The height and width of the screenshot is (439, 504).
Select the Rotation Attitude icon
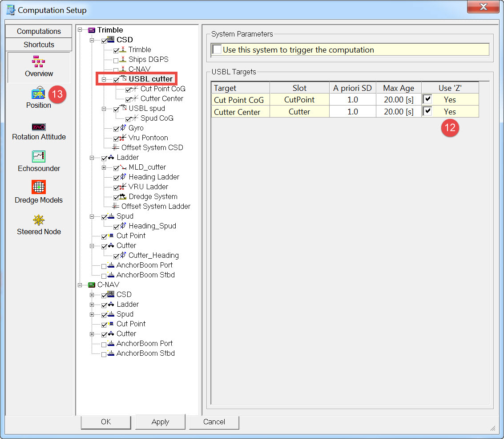pyautogui.click(x=39, y=127)
